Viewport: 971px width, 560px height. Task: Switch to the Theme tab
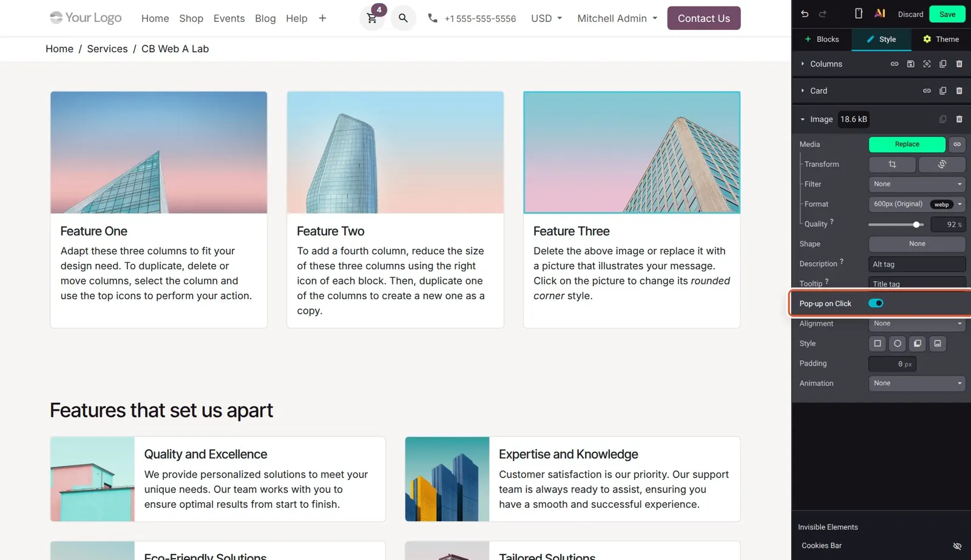point(941,39)
